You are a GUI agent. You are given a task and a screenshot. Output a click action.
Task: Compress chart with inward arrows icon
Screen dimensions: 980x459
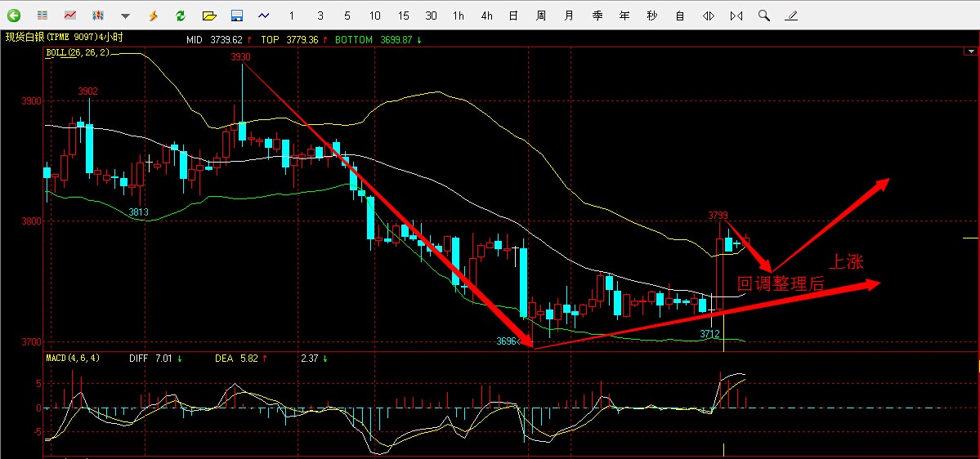tap(736, 16)
